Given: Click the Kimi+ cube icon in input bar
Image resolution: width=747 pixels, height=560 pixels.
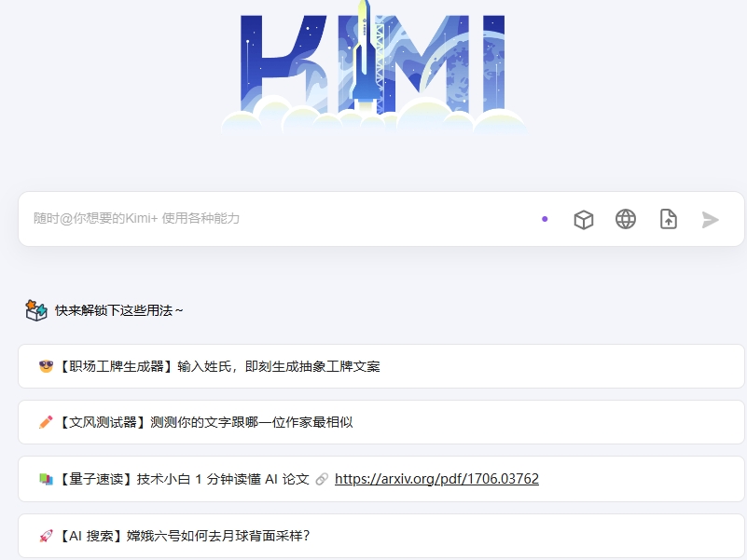Looking at the screenshot, I should tap(584, 220).
